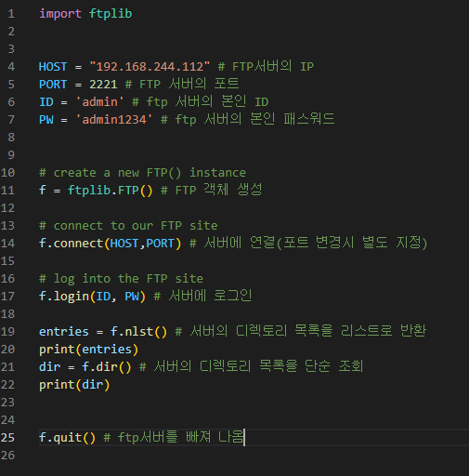Click the 'import' keyword on line 1

tap(60, 14)
